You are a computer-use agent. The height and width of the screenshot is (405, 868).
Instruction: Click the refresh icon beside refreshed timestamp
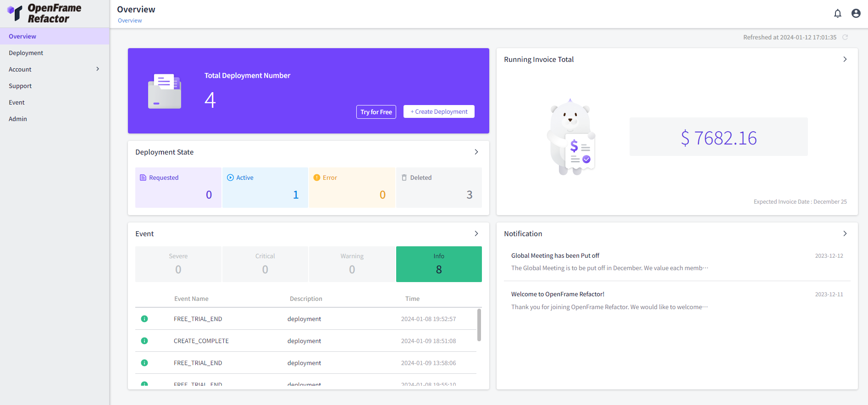coord(845,37)
